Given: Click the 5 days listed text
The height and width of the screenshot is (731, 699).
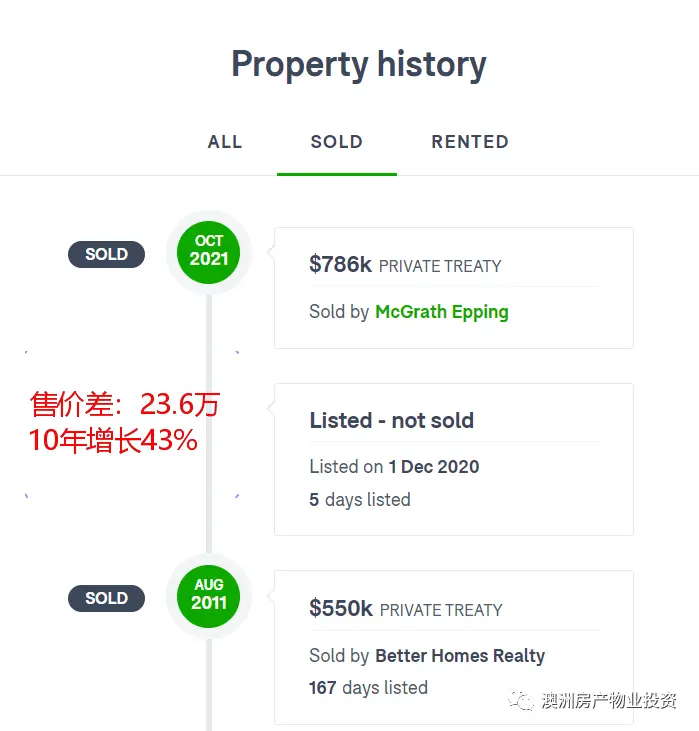Looking at the screenshot, I should point(360,500).
